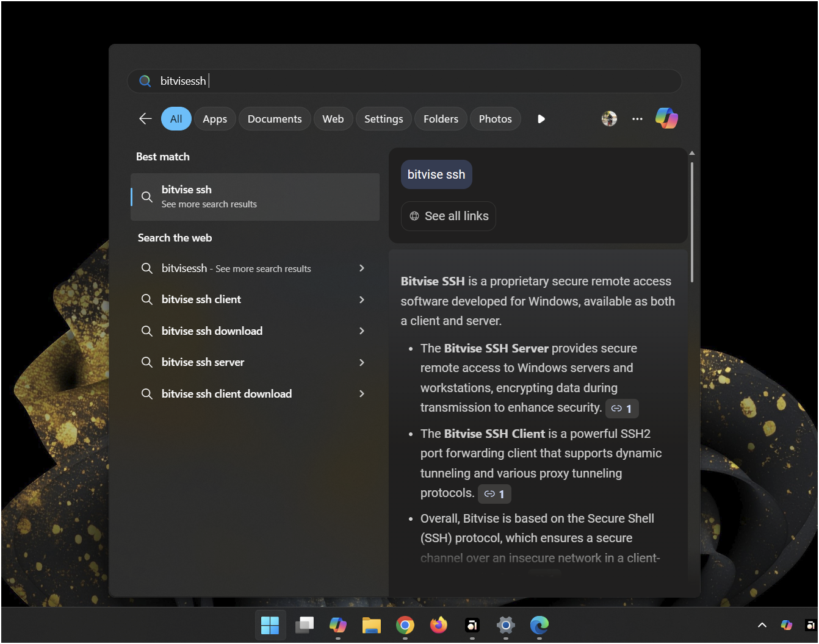Click into the search text field
The width and height of the screenshot is (819, 644).
404,81
